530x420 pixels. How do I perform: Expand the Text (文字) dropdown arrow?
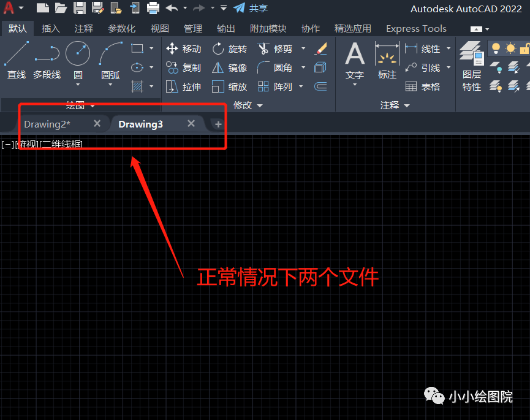(355, 85)
